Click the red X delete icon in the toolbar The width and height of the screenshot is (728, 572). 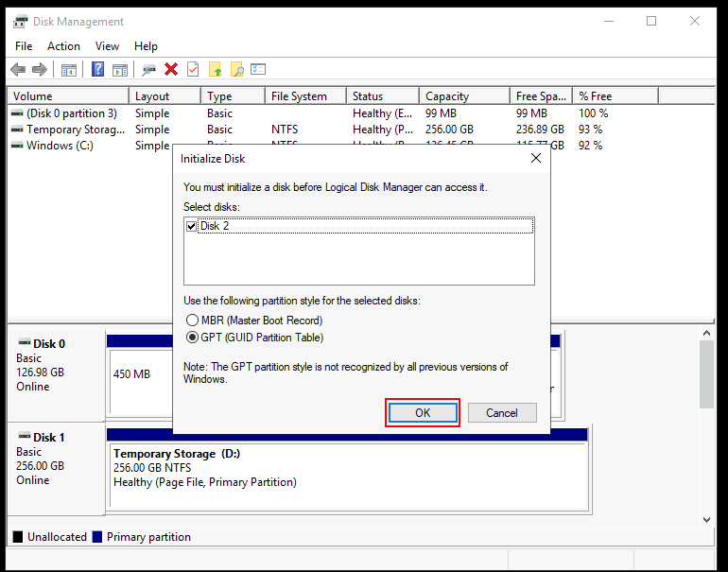click(171, 69)
